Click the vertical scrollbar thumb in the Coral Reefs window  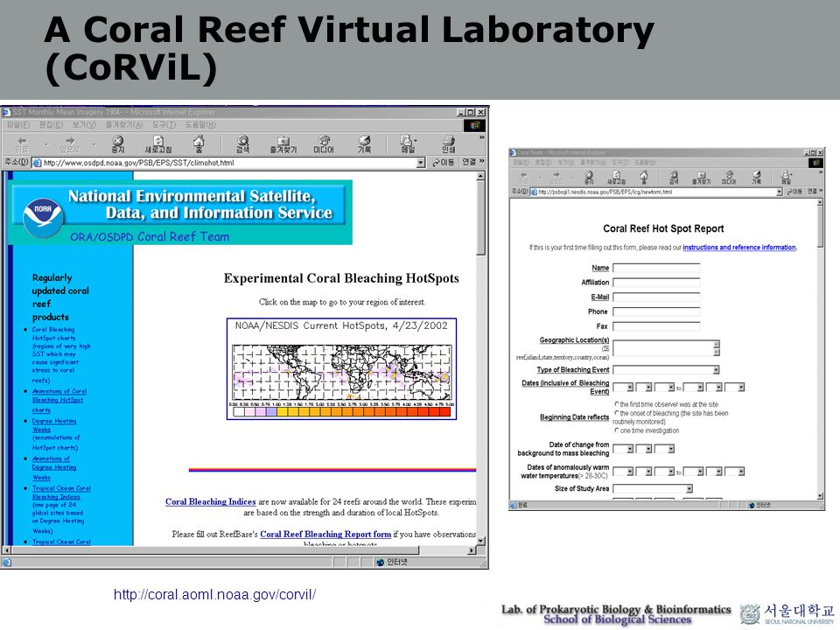pyautogui.click(x=820, y=227)
